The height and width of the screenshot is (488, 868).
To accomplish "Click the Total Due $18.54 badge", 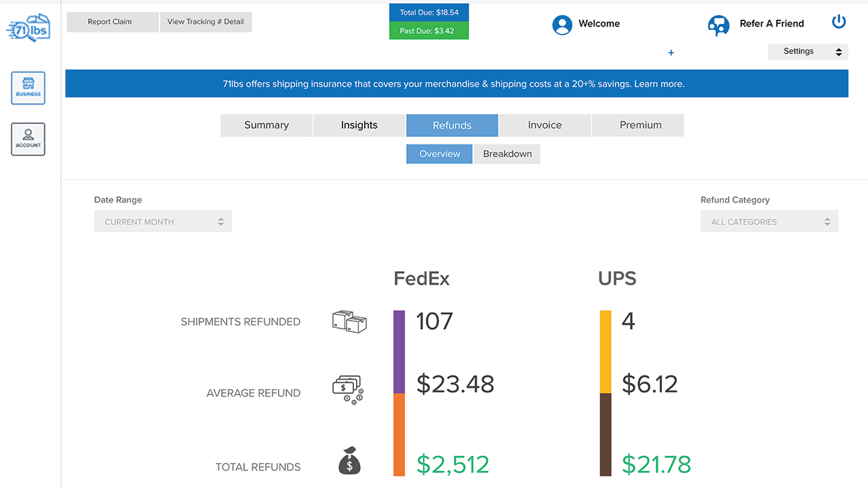I will pyautogui.click(x=429, y=13).
